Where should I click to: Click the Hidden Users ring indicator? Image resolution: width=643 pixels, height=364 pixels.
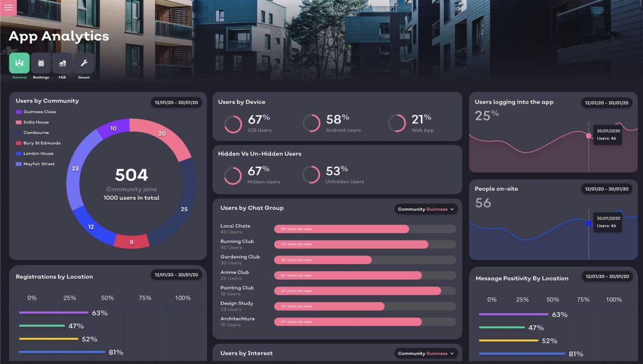(233, 175)
